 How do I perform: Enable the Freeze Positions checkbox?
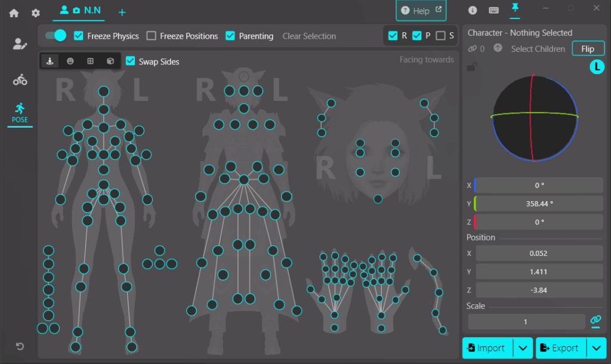point(152,36)
